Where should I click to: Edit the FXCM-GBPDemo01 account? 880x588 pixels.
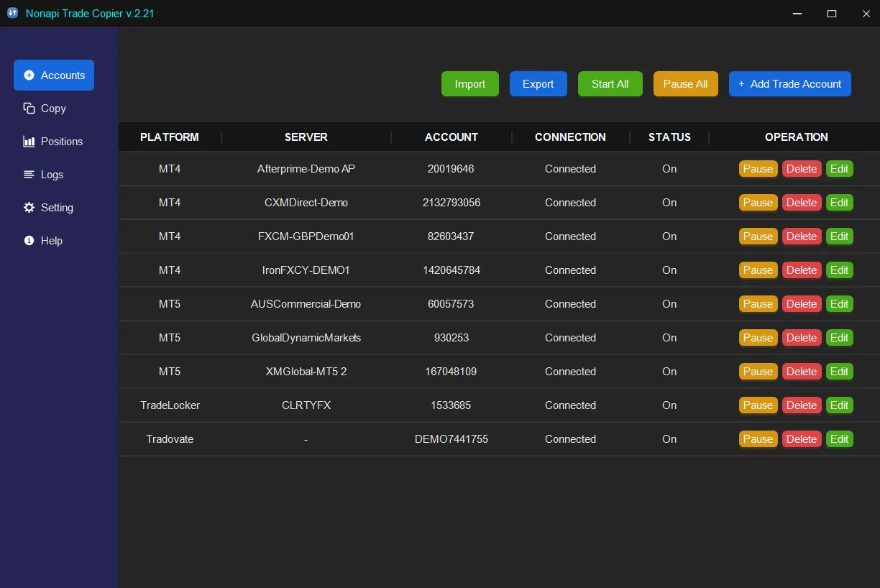tap(840, 236)
